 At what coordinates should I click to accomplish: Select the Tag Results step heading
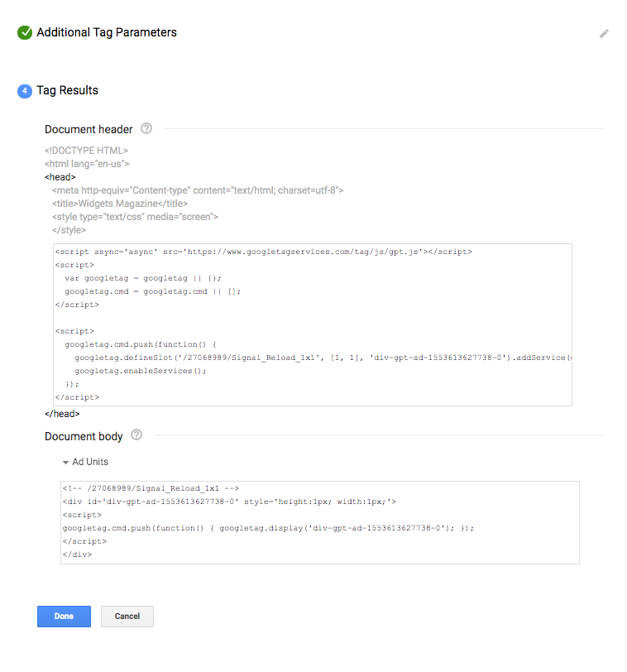pyautogui.click(x=67, y=91)
